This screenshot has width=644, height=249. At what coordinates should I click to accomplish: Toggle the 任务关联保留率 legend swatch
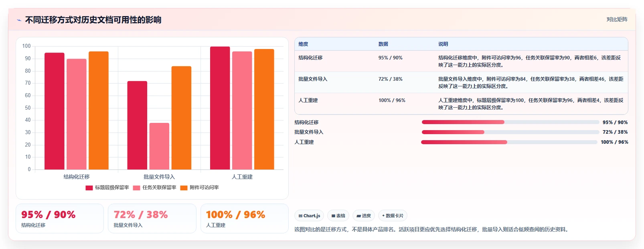[x=136, y=188]
